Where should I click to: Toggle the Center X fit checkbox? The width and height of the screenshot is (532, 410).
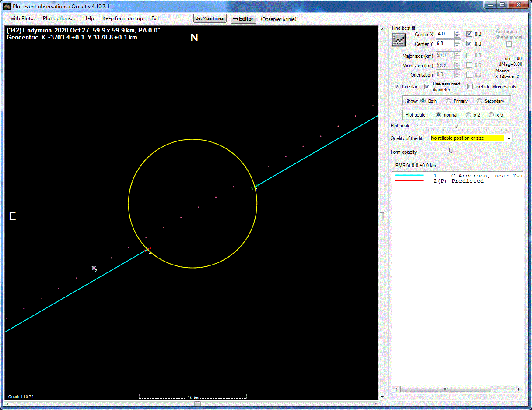tap(469, 34)
